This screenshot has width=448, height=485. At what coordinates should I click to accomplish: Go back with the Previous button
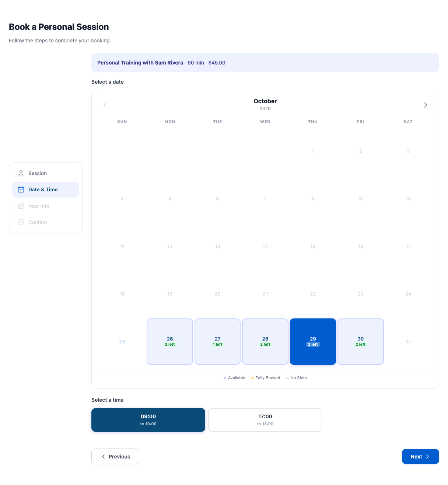tap(115, 457)
